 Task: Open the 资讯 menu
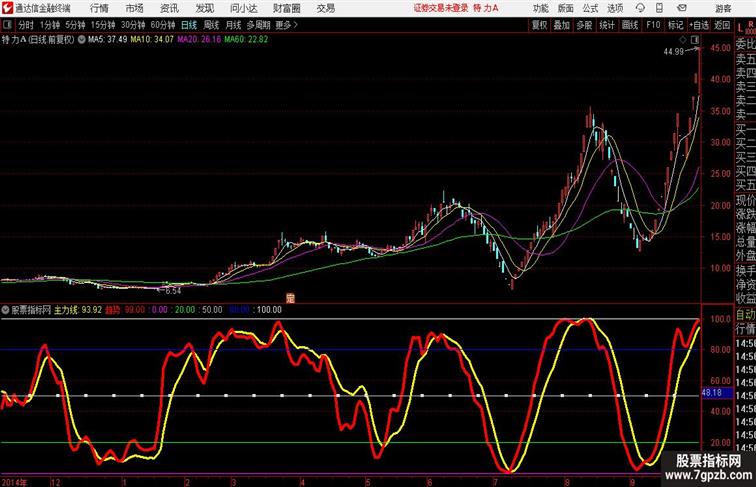point(169,8)
